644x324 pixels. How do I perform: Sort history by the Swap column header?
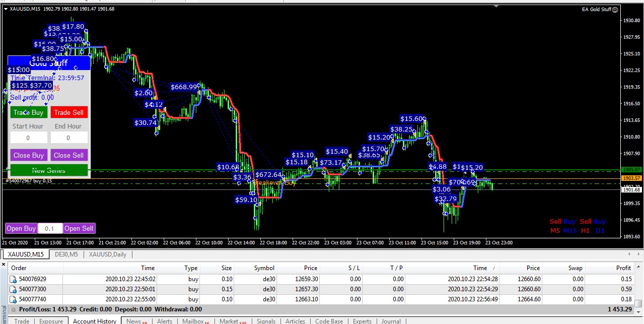click(x=564, y=268)
